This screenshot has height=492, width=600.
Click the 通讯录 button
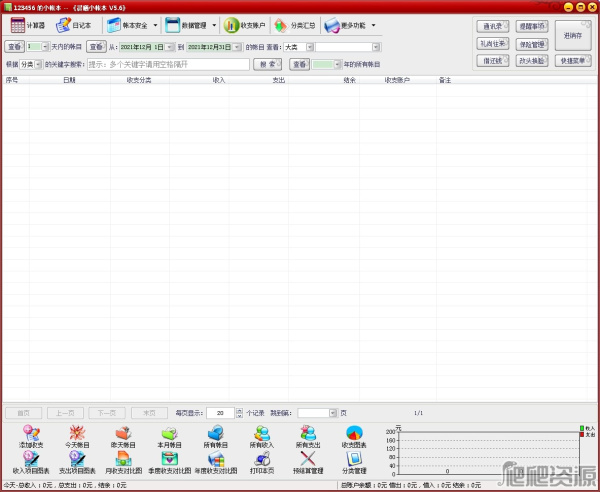(x=493, y=26)
